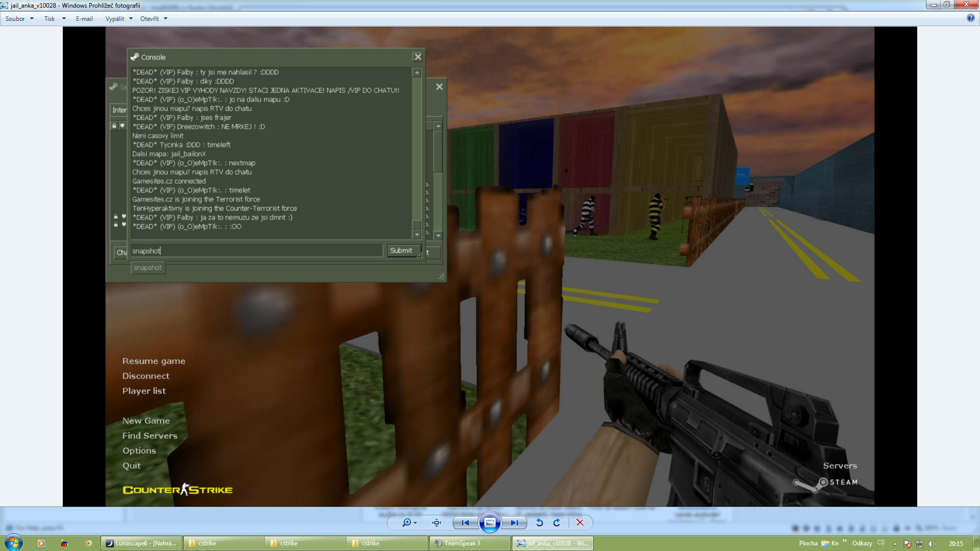Switch to second cstrike folder window
The width and height of the screenshot is (980, 551).
pos(305,543)
